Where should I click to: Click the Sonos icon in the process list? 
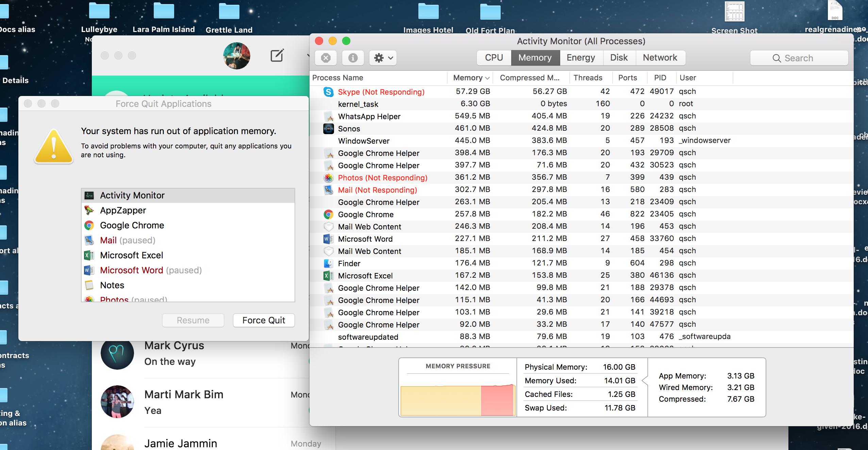click(328, 129)
